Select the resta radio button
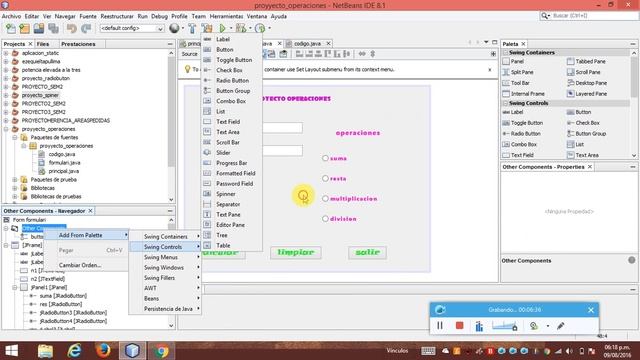The height and width of the screenshot is (360, 640). [325, 178]
